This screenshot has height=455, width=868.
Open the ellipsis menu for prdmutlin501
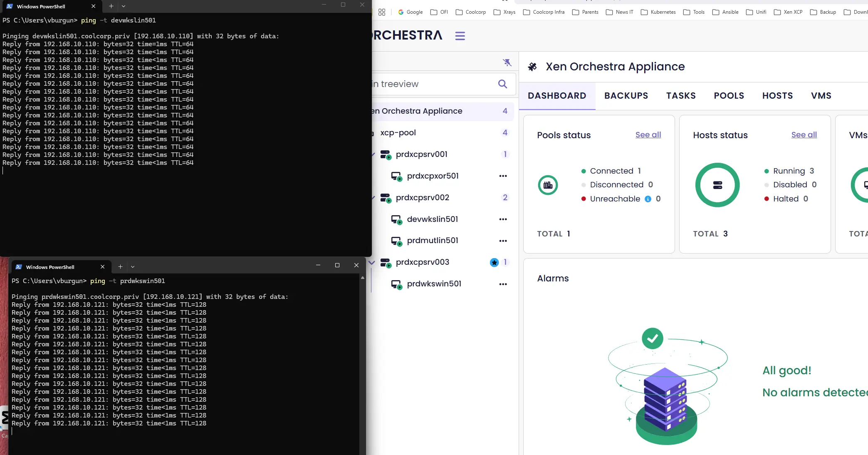point(503,241)
